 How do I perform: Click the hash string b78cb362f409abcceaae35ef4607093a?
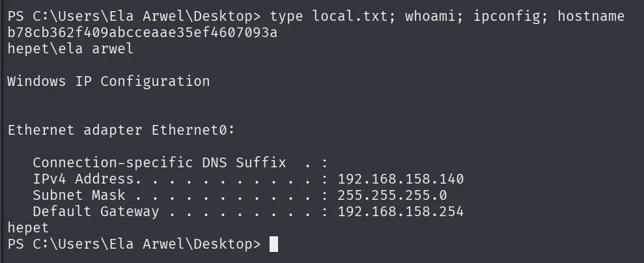(x=143, y=33)
